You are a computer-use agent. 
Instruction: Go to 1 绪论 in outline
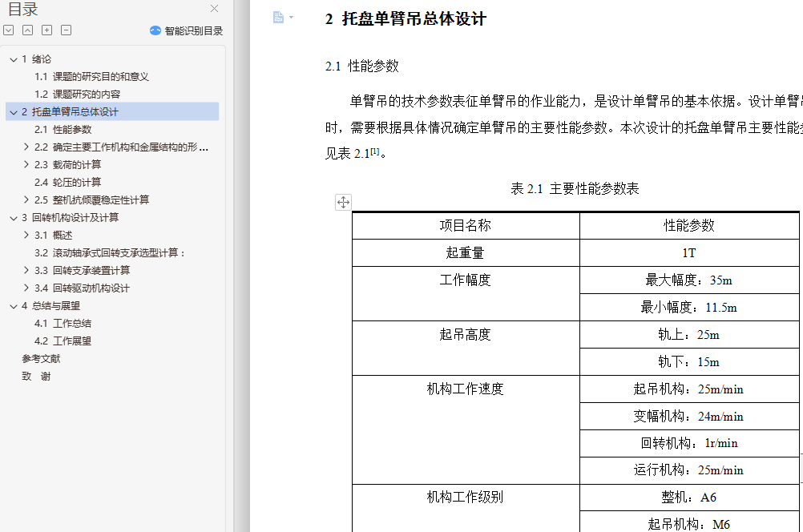[36, 58]
